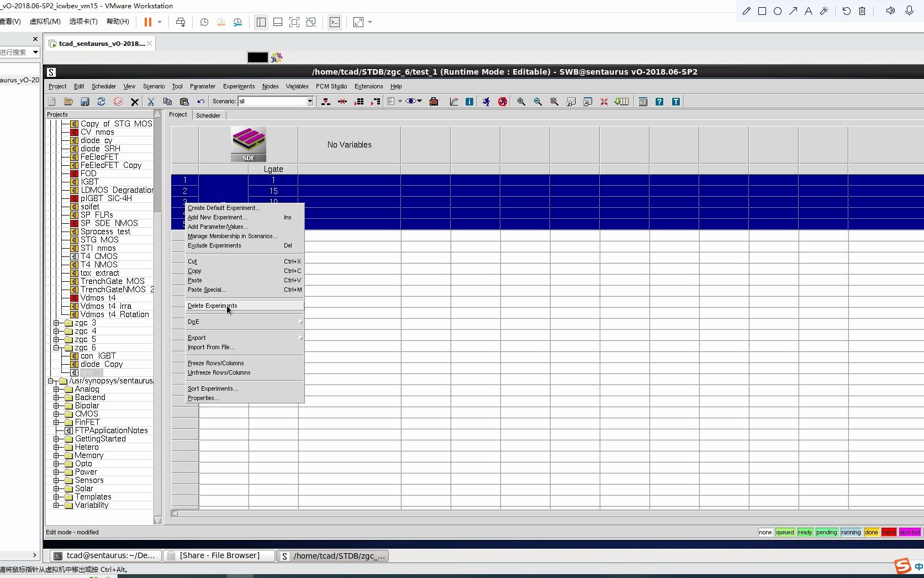Choose Sort Experiments from context menu
The image size is (924, 578).
(245, 388)
